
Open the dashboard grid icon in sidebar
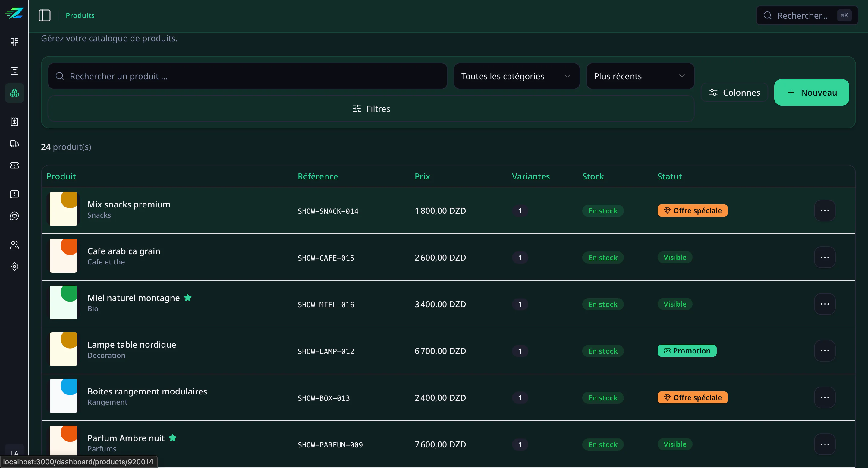[x=14, y=42]
